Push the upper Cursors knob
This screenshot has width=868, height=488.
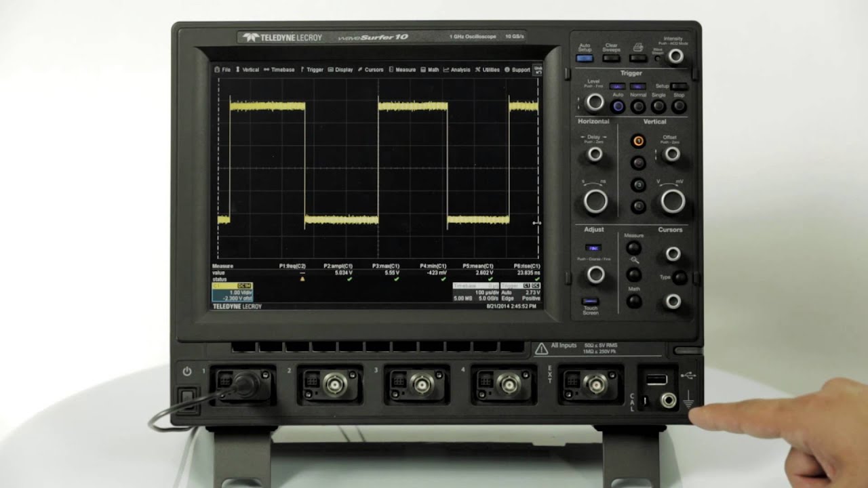point(672,253)
